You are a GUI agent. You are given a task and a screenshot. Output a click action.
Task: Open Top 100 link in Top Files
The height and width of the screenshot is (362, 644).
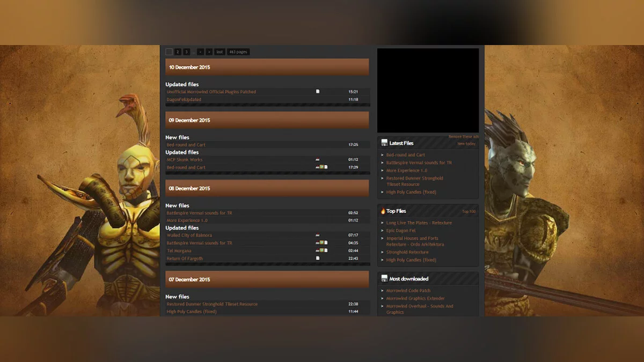469,211
